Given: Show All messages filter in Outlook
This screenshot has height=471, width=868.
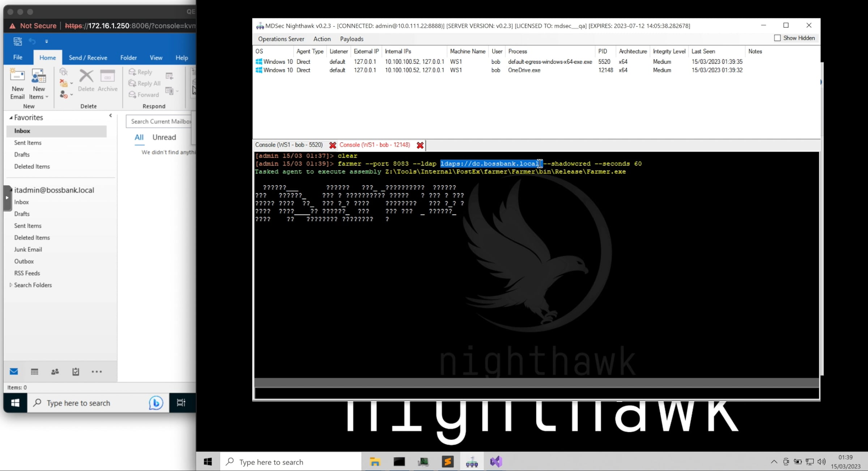Looking at the screenshot, I should [x=139, y=137].
